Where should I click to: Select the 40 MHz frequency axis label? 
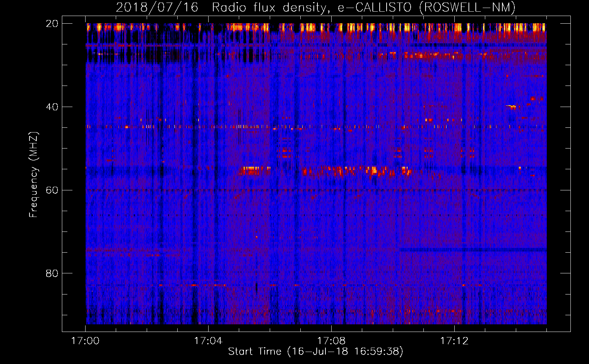[52, 107]
